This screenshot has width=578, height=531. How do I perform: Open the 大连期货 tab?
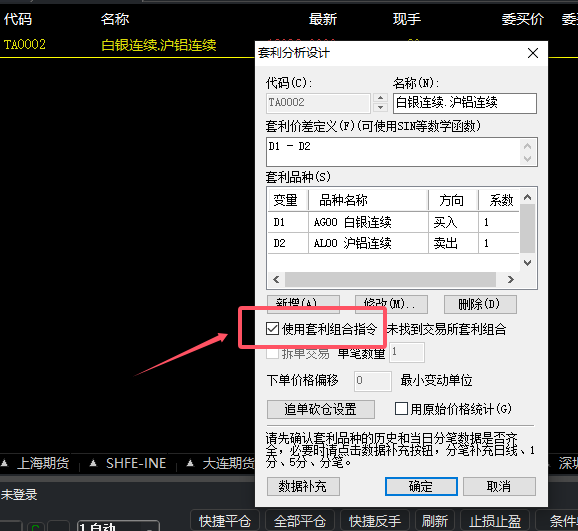[x=229, y=463]
